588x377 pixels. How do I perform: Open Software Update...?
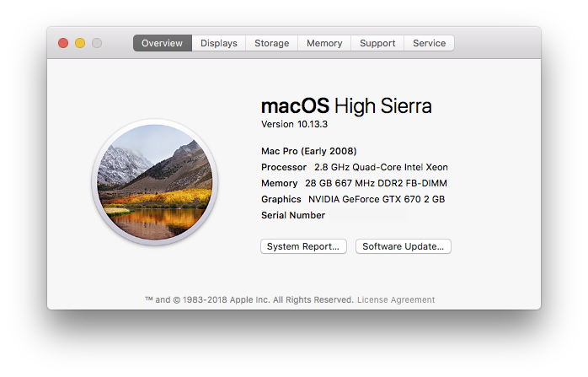tap(404, 246)
